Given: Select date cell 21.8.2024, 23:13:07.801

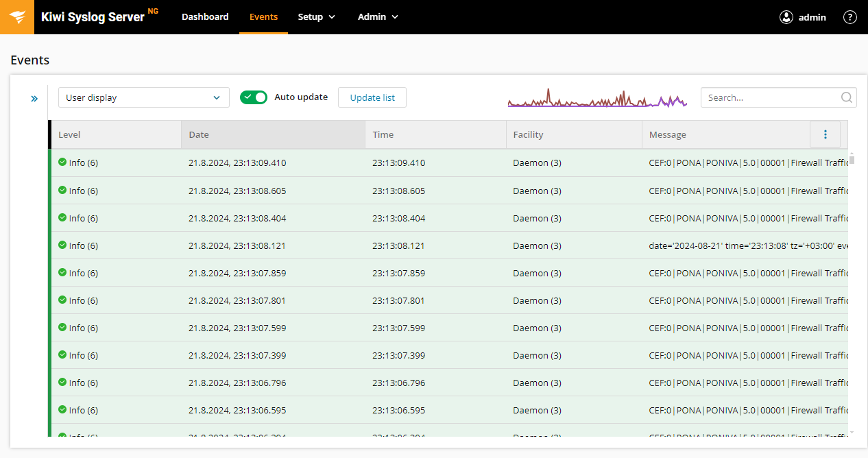Looking at the screenshot, I should click(237, 300).
